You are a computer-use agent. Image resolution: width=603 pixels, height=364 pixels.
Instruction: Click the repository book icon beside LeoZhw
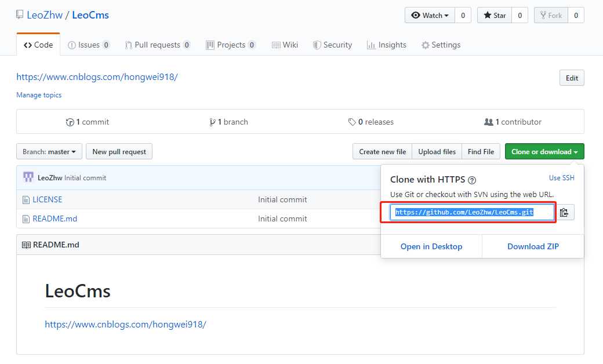click(20, 14)
